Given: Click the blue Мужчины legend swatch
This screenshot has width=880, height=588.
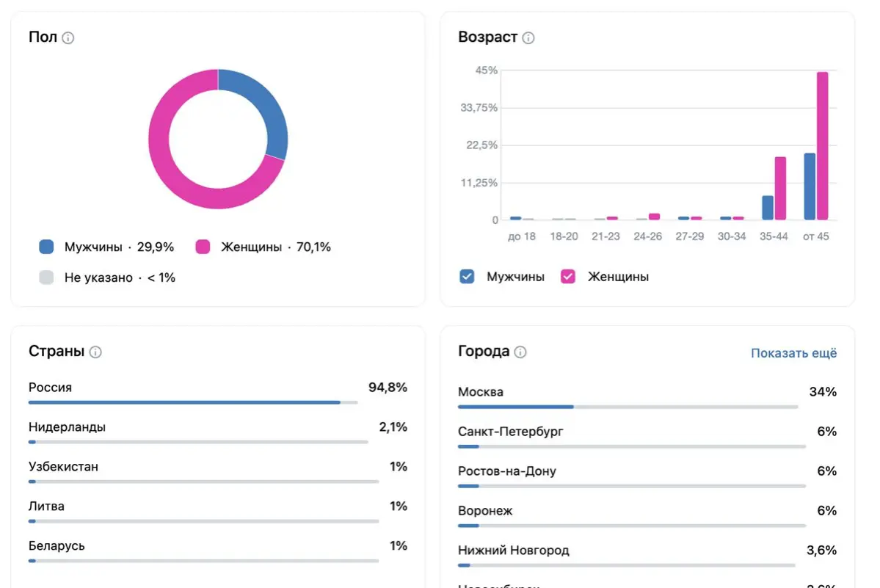Looking at the screenshot, I should tap(46, 247).
